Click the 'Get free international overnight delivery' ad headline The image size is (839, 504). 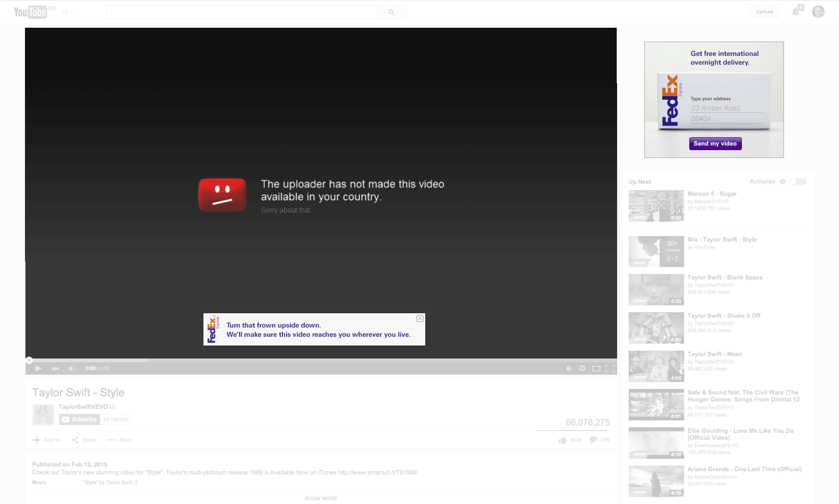pyautogui.click(x=725, y=58)
